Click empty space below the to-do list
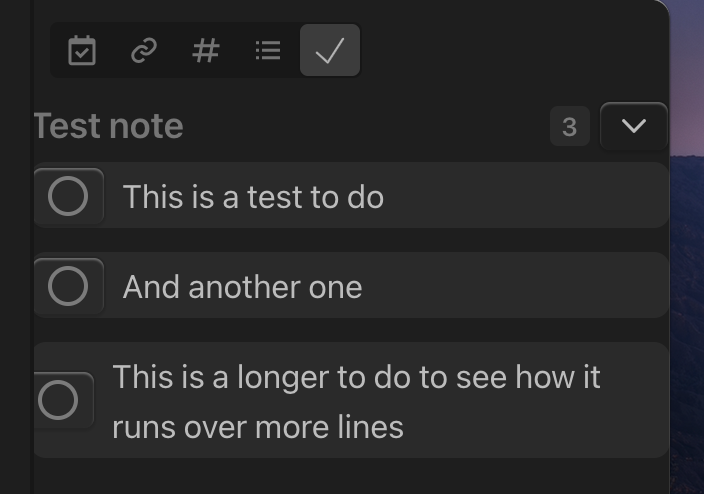This screenshot has width=704, height=494. (x=350, y=476)
